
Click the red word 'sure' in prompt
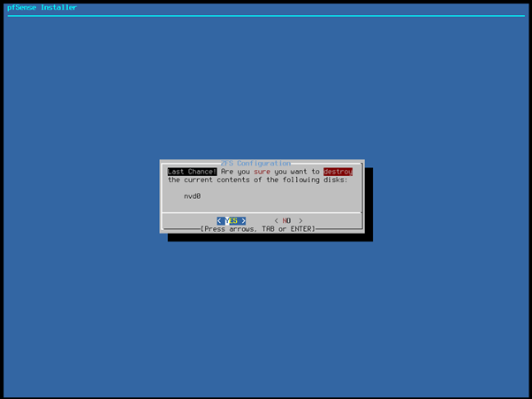pyautogui.click(x=262, y=172)
